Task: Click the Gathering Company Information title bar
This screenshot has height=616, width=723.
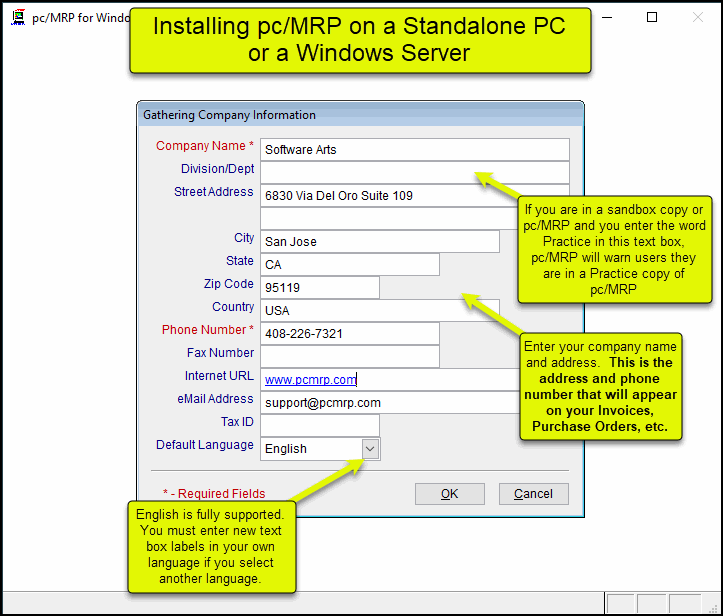Action: 361,115
